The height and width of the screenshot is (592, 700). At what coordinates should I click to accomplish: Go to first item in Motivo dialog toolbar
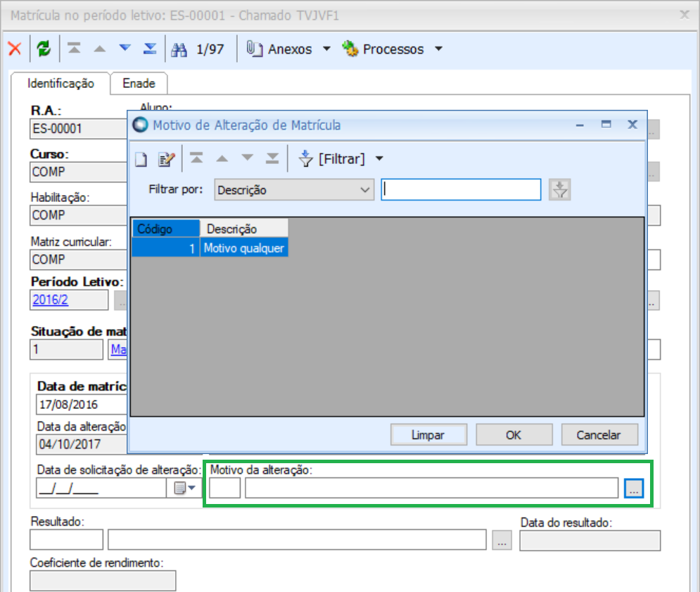pyautogui.click(x=196, y=158)
